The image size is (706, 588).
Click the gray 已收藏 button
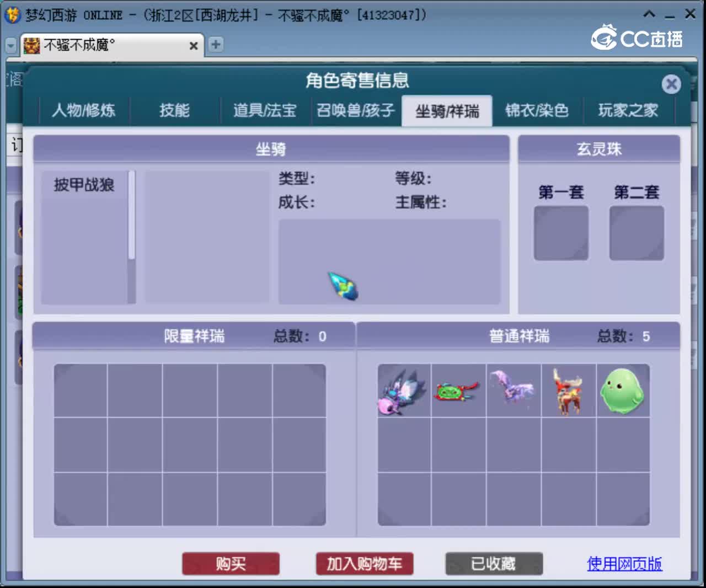click(x=494, y=564)
